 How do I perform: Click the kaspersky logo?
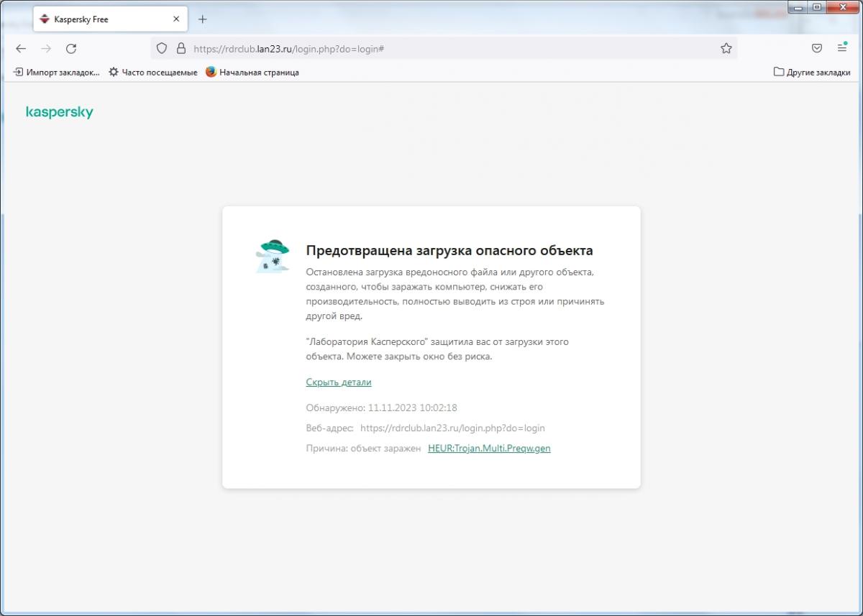(60, 112)
